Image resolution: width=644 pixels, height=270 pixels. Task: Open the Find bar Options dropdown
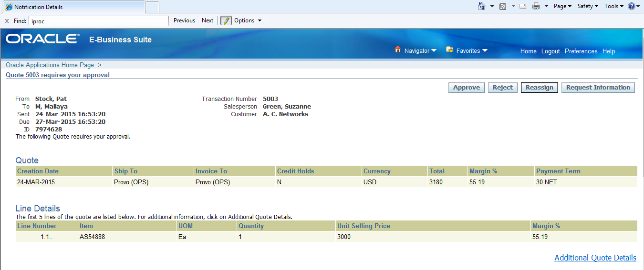pyautogui.click(x=248, y=20)
